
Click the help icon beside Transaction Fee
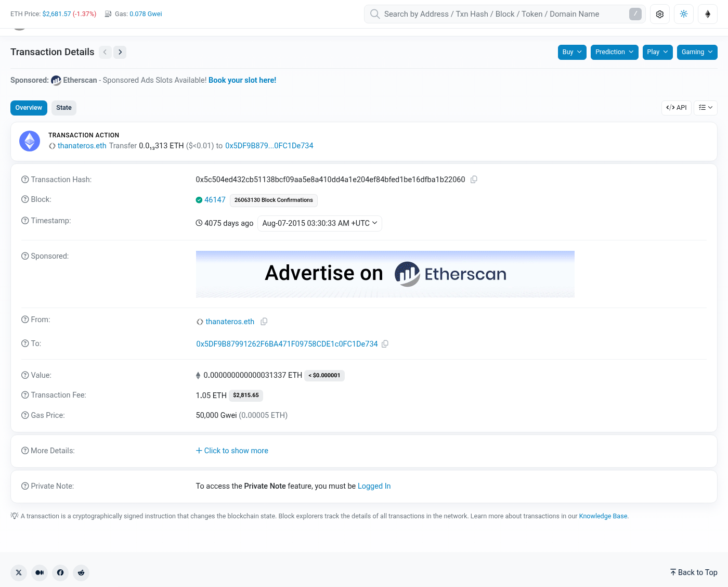[x=25, y=395]
